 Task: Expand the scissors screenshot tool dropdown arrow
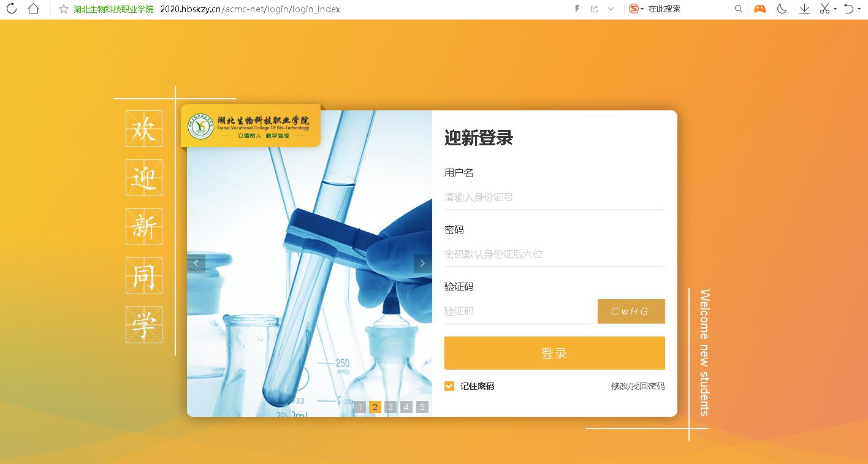[835, 9]
